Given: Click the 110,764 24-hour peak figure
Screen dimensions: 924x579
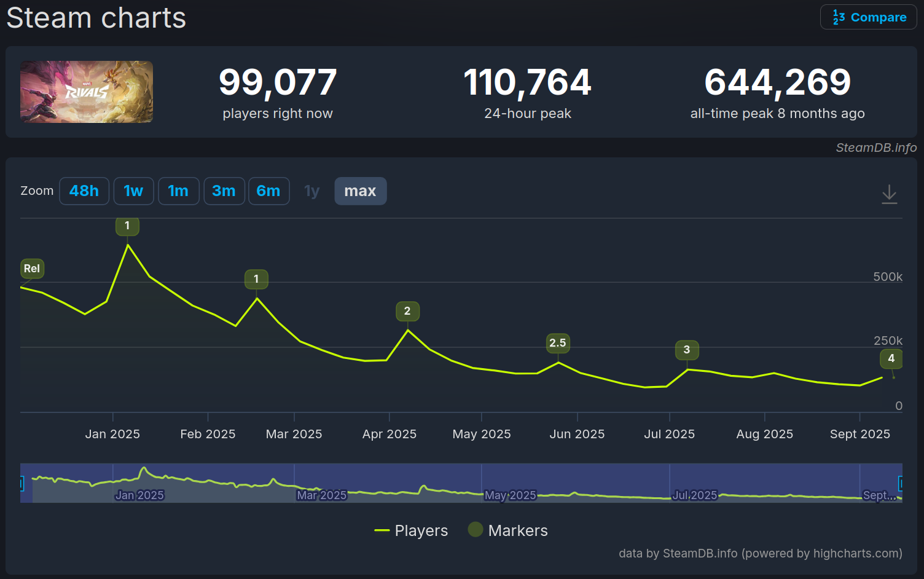Looking at the screenshot, I should [x=528, y=82].
